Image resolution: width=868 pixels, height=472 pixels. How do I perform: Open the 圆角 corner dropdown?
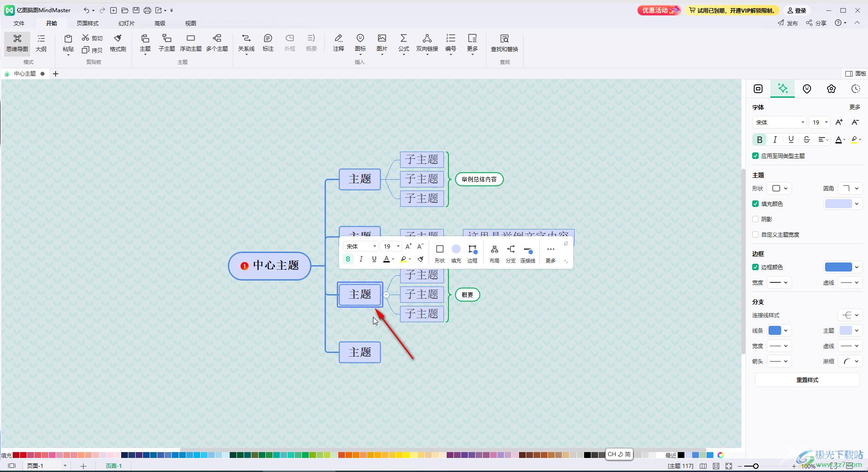point(850,188)
